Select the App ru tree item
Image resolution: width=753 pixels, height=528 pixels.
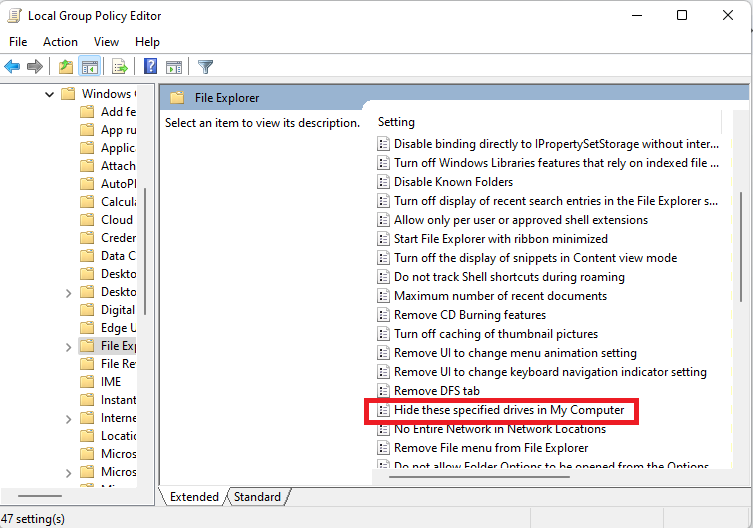(118, 130)
